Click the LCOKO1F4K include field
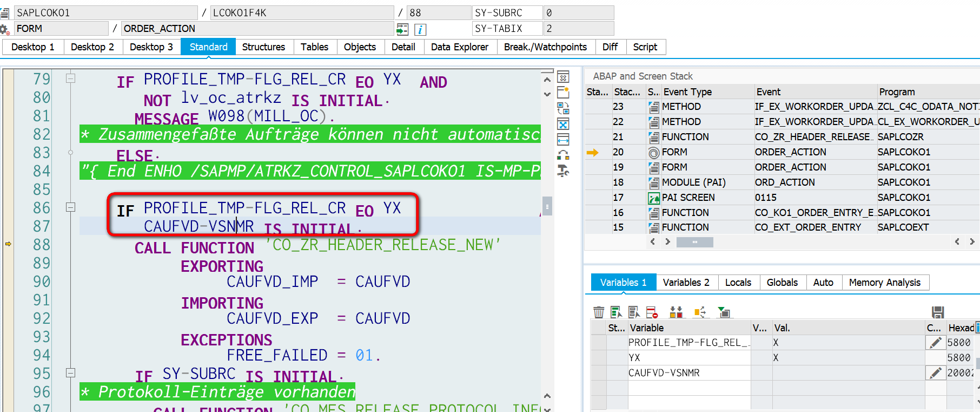This screenshot has height=412, width=980. click(x=302, y=13)
